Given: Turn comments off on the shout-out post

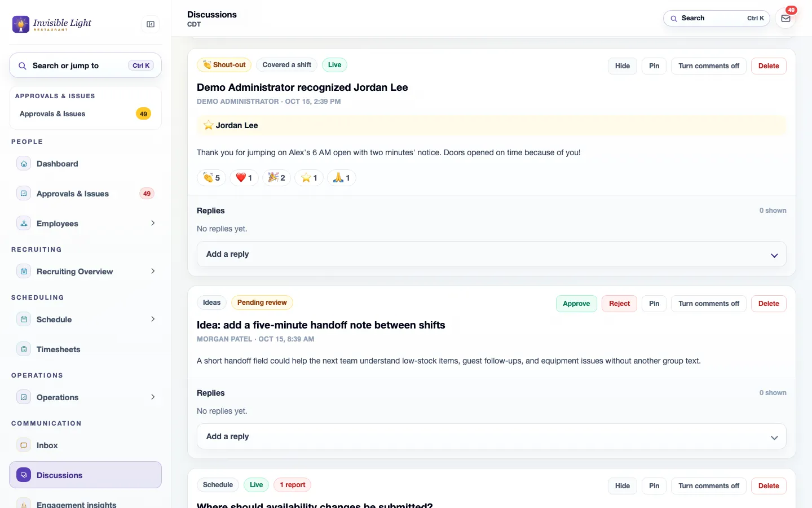Looking at the screenshot, I should (709, 66).
